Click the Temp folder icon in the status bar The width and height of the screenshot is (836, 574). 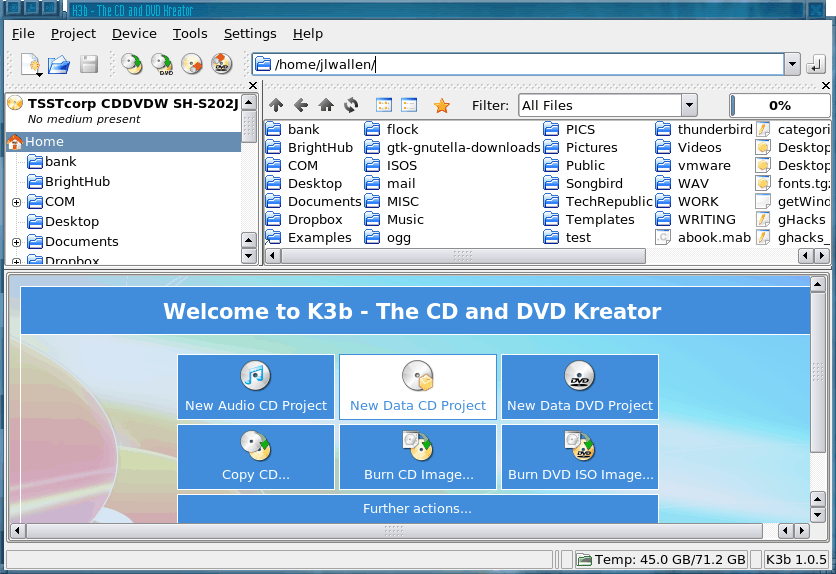coord(584,560)
